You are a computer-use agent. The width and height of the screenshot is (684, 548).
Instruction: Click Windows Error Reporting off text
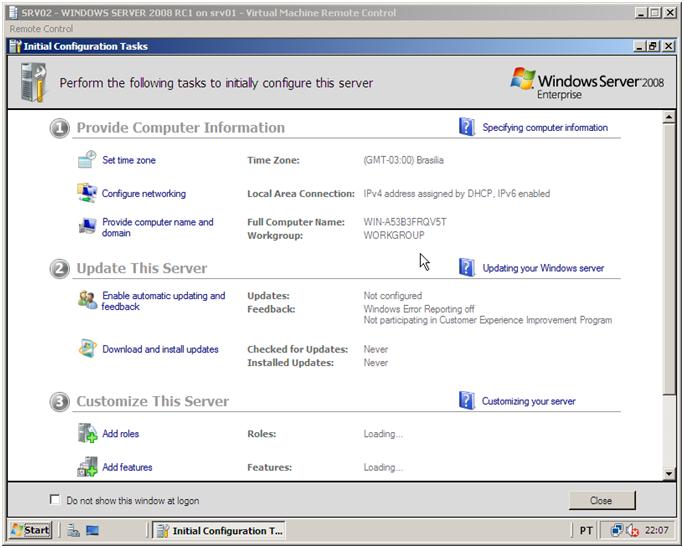point(419,309)
